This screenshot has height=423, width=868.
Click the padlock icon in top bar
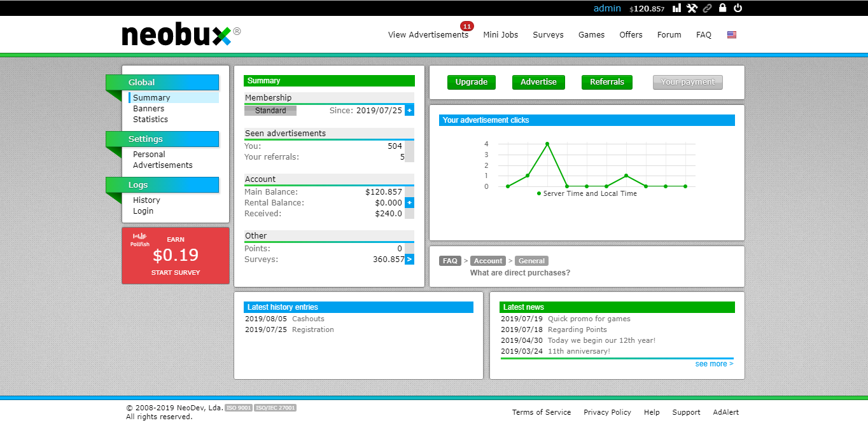722,8
